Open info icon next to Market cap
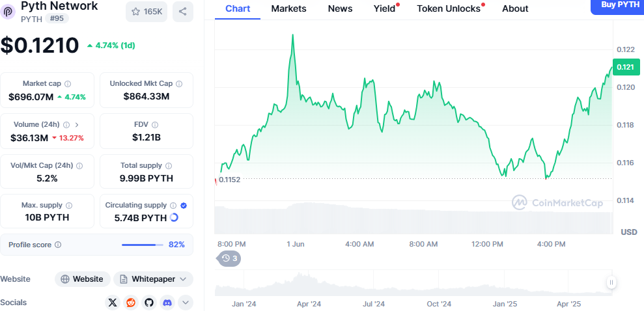The width and height of the screenshot is (644, 311). pos(68,84)
